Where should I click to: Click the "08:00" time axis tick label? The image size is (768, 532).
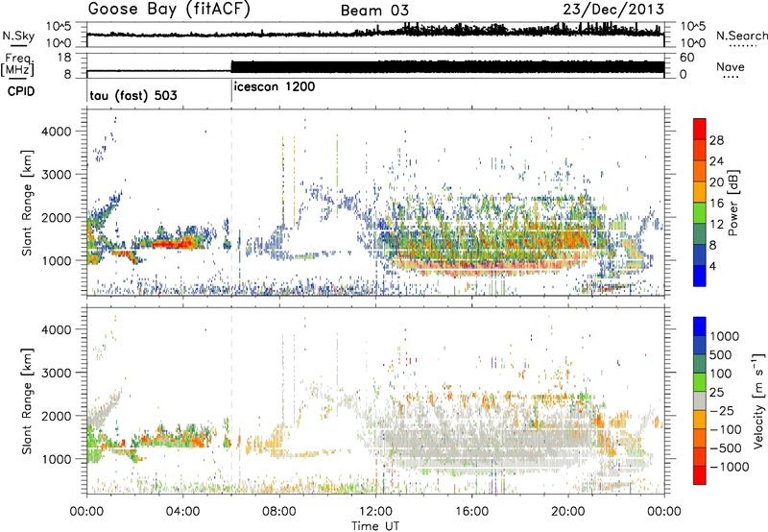coord(279,512)
